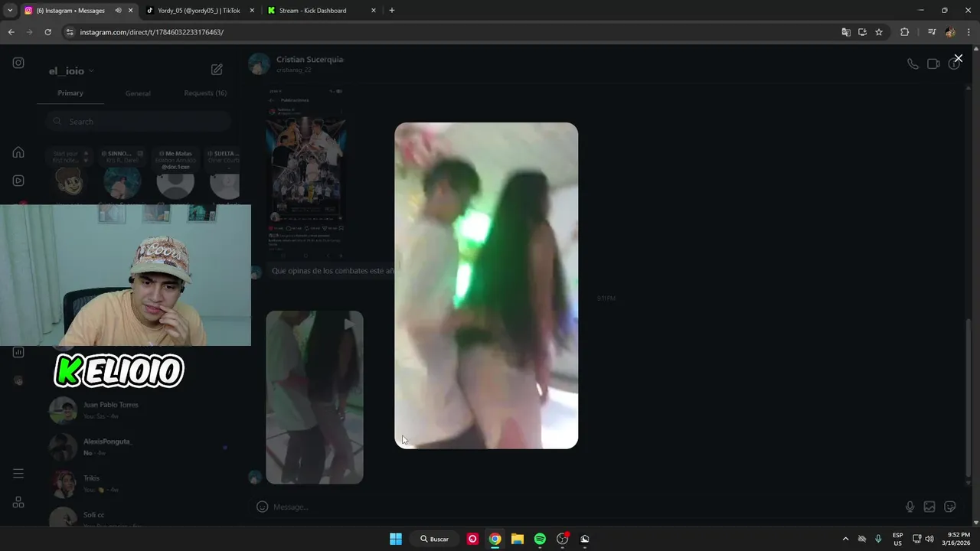Install app icon in address bar

[862, 32]
